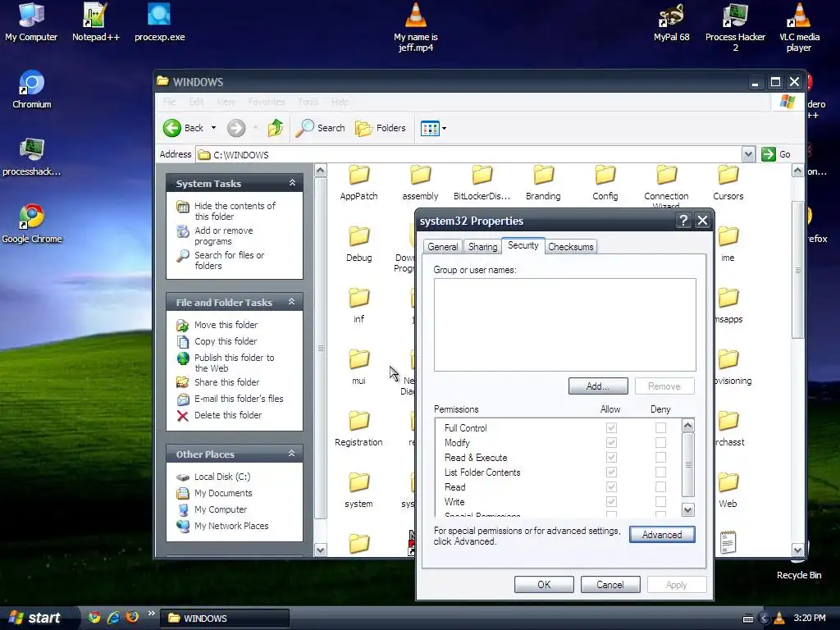This screenshot has height=630, width=840.
Task: Launch Chrome from quick launch bar
Action: click(95, 617)
